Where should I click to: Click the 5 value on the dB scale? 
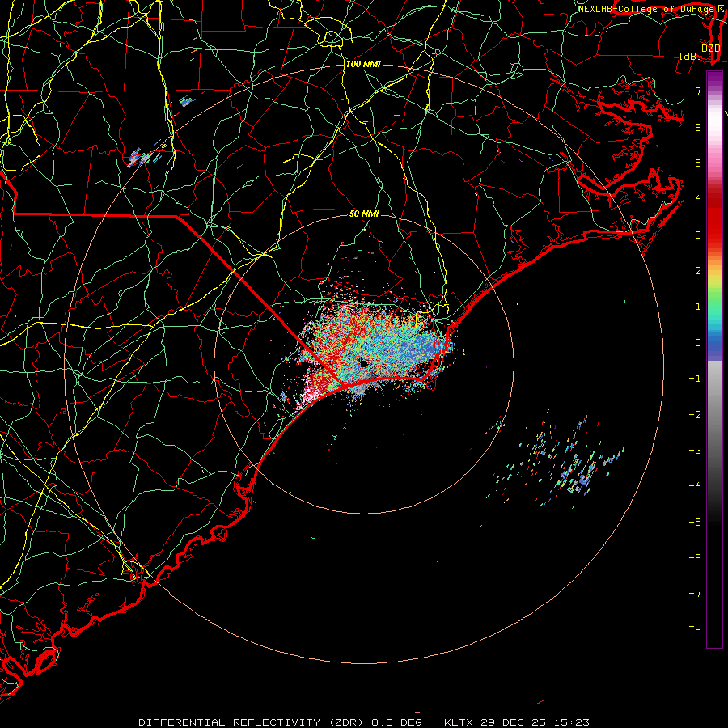click(x=698, y=163)
